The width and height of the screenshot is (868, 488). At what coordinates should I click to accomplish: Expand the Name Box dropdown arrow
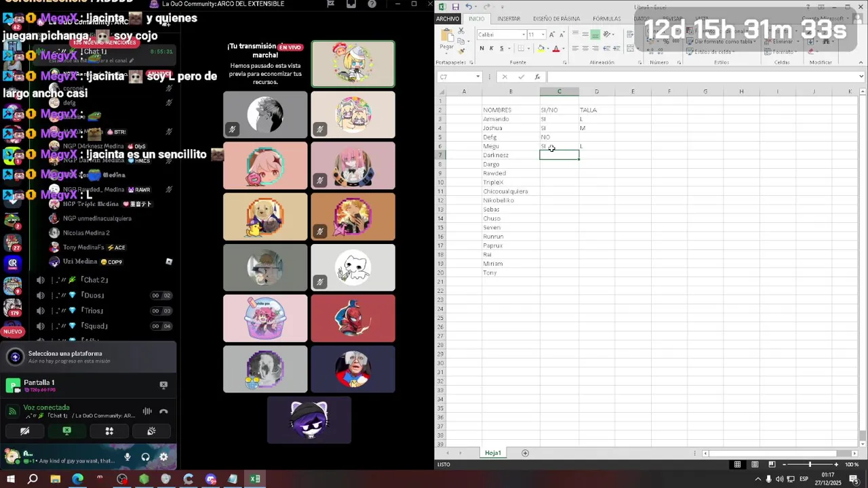point(477,77)
